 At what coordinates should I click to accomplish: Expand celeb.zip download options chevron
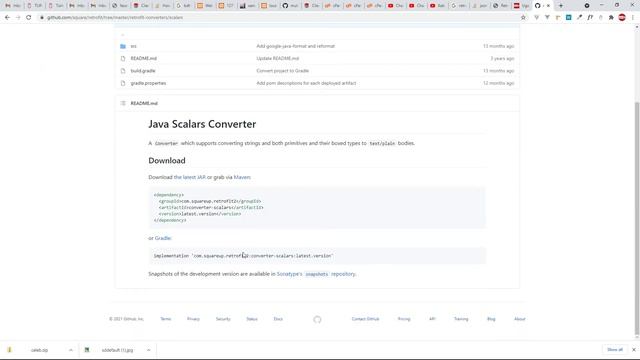tap(71, 350)
